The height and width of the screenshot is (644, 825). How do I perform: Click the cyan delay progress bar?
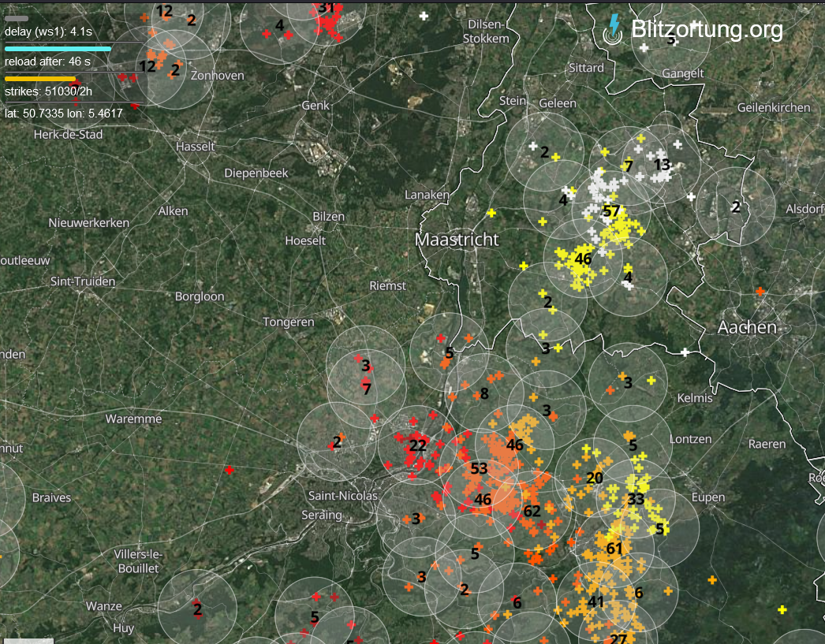point(58,49)
